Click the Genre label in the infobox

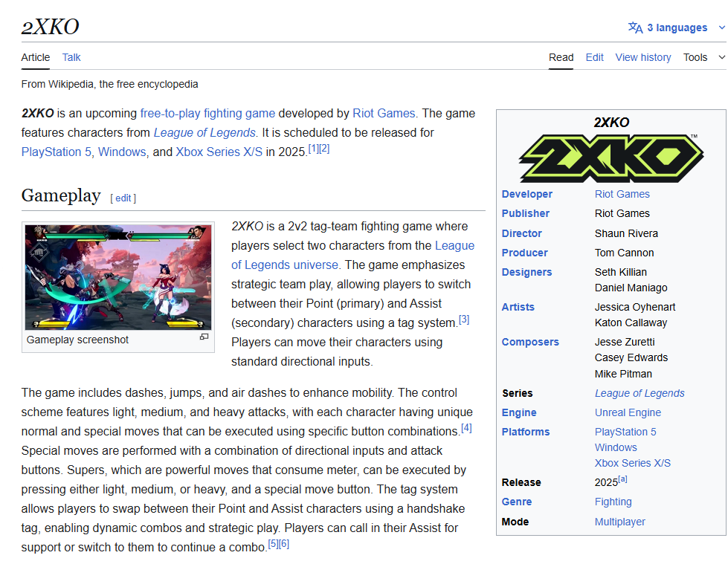517,502
